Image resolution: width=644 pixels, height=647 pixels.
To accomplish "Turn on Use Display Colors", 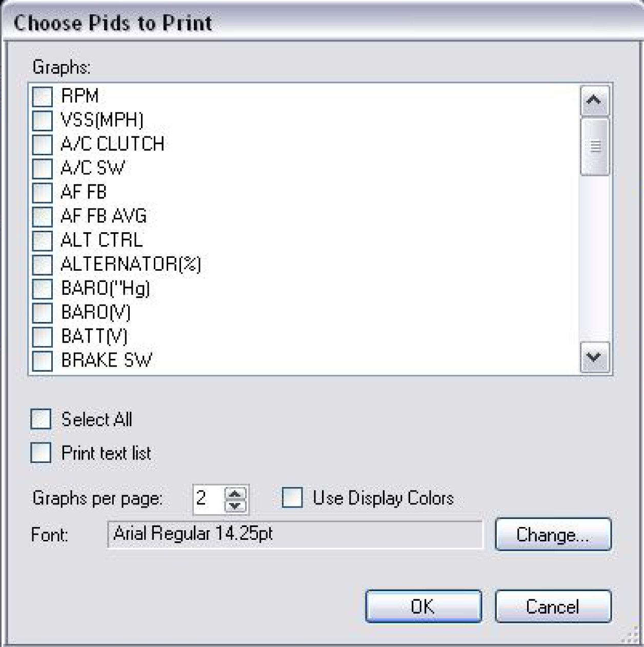I will tap(292, 498).
